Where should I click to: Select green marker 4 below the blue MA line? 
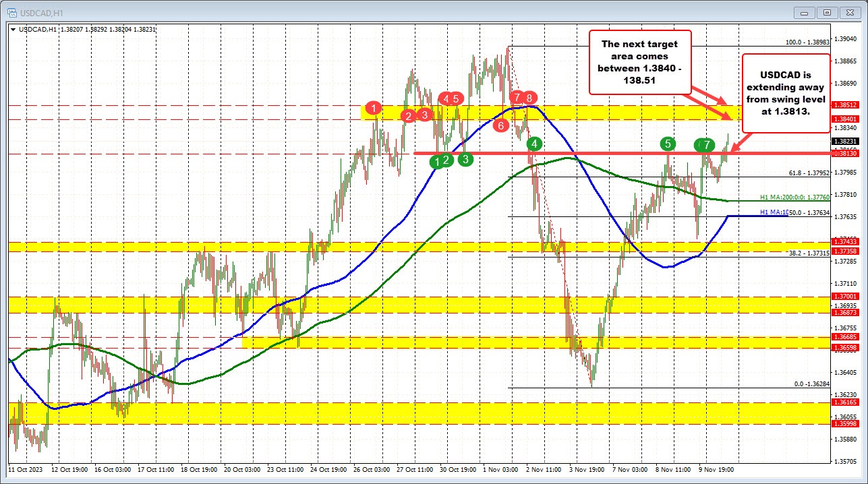(x=533, y=144)
